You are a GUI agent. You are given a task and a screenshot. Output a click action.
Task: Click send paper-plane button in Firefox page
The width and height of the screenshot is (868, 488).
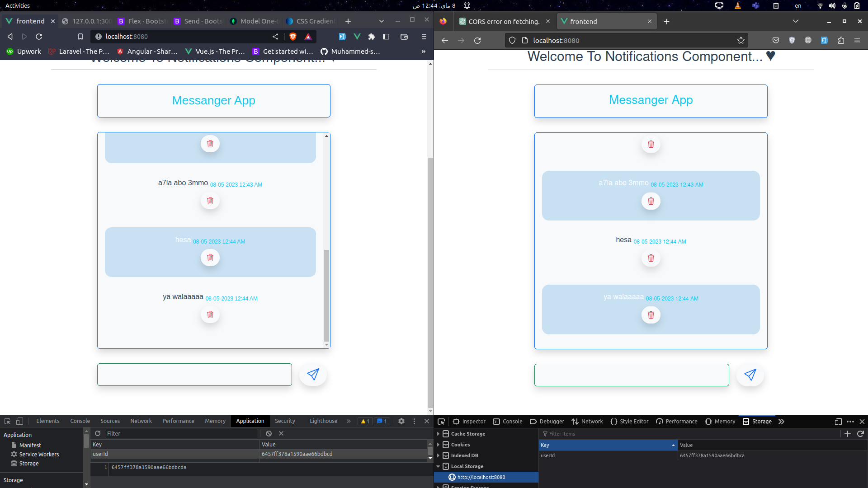[750, 375]
